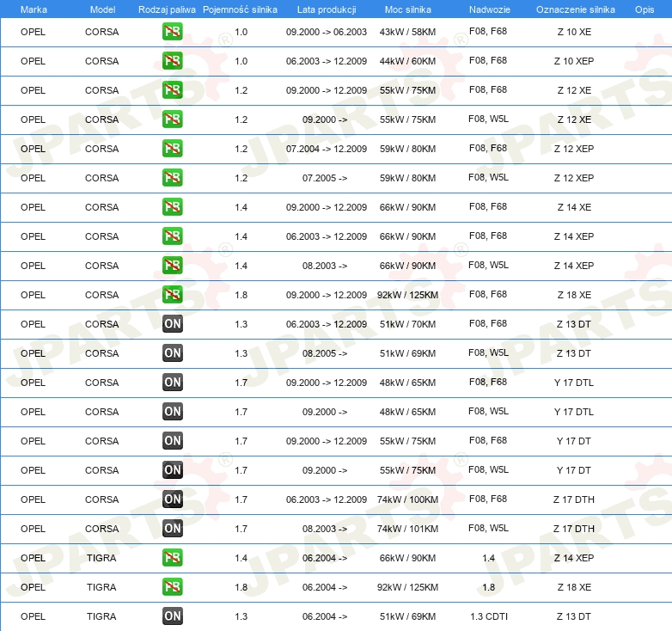Click the petrol icon in the TIGRA 1.4 row
This screenshot has width=672, height=631.
click(x=172, y=558)
